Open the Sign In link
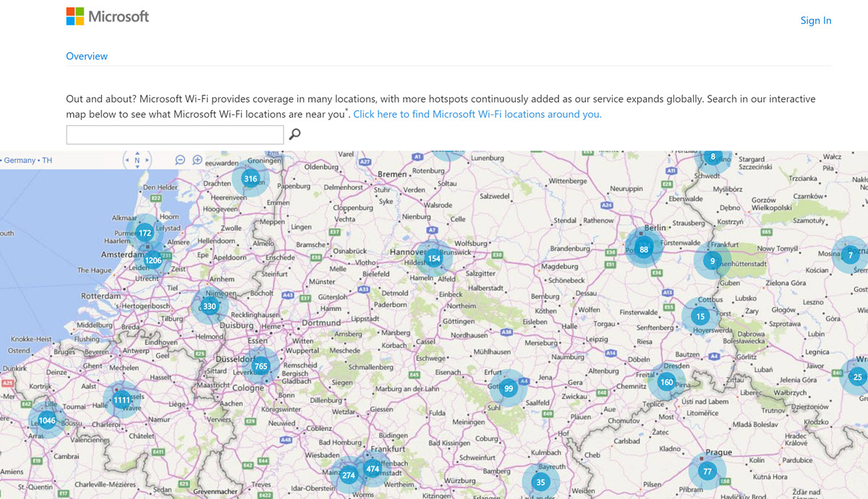The image size is (868, 499). coord(815,20)
